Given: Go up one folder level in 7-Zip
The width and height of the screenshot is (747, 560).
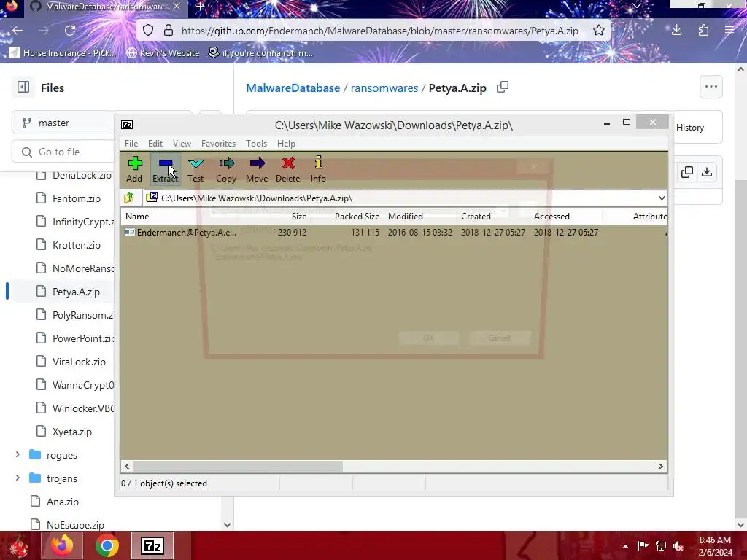Looking at the screenshot, I should tap(129, 198).
